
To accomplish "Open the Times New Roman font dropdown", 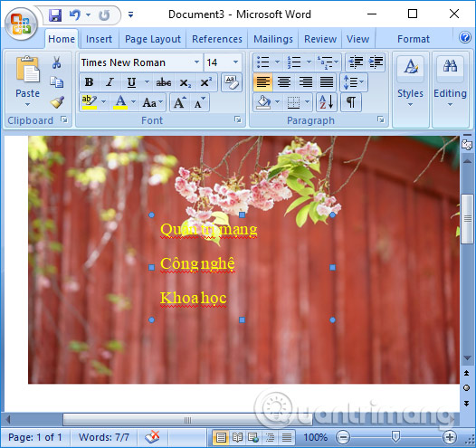I will pyautogui.click(x=196, y=62).
